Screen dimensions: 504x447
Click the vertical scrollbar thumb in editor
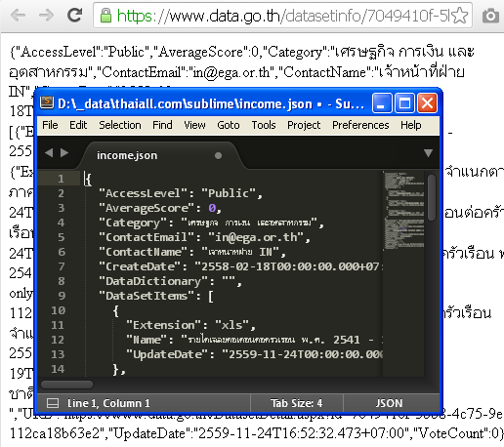tap(432, 197)
